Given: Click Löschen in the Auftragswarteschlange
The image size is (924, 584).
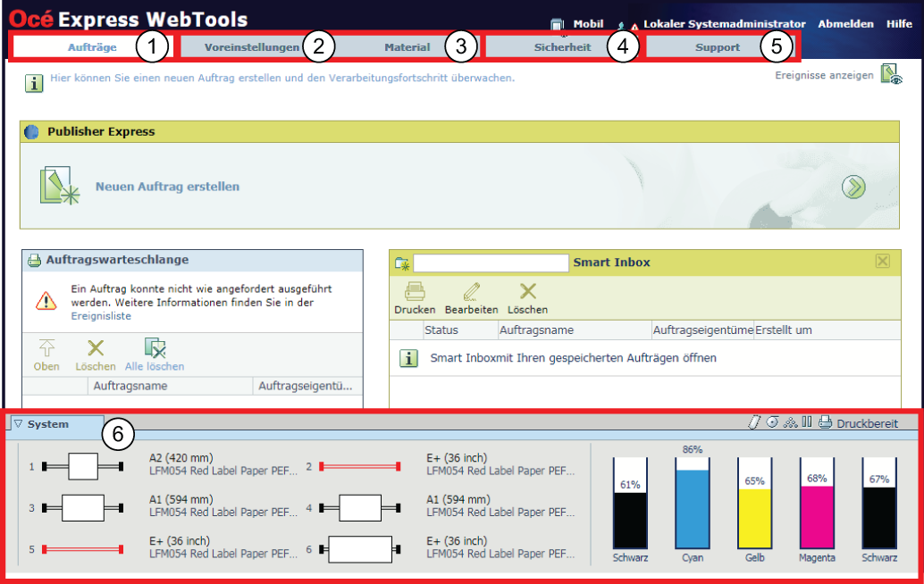Looking at the screenshot, I should [x=96, y=355].
